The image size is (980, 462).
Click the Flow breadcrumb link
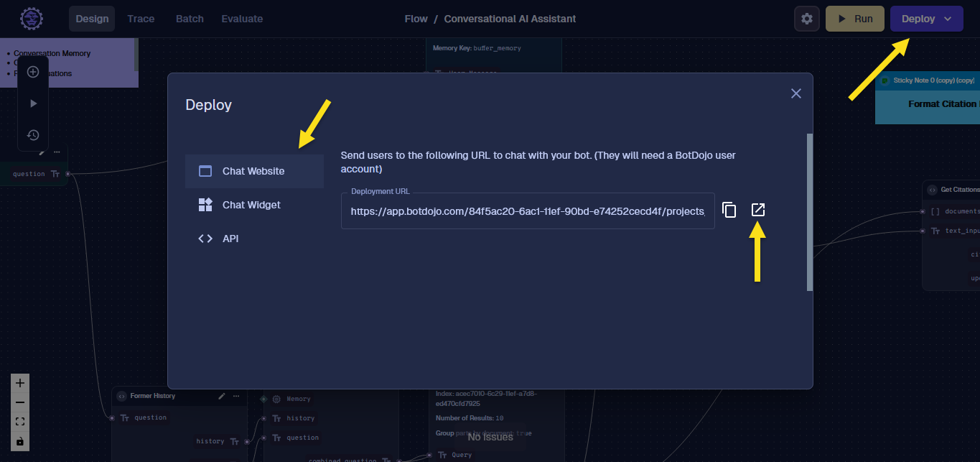click(416, 19)
